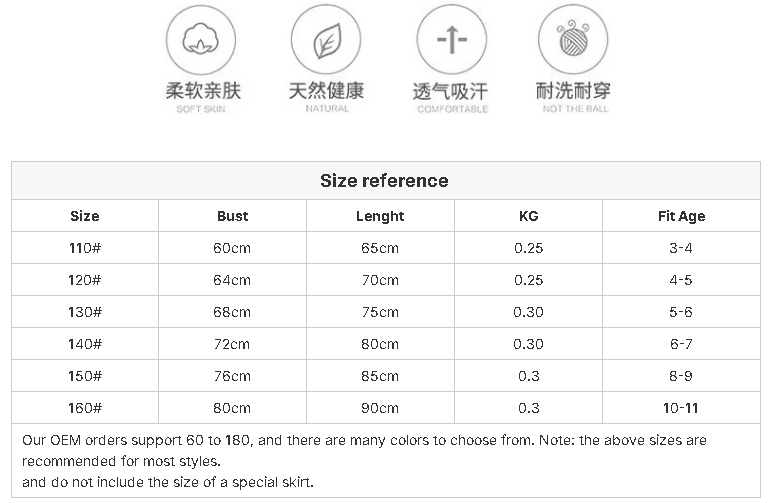Viewport: 769px width, 503px height.
Task: Click the upward arrow Comfortable icon
Action: 452,40
